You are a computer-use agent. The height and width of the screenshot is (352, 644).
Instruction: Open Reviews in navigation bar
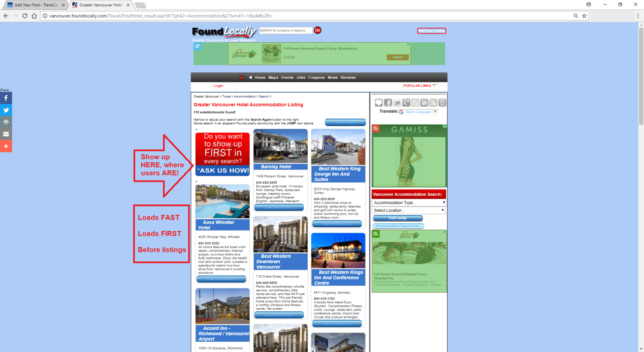coord(348,78)
